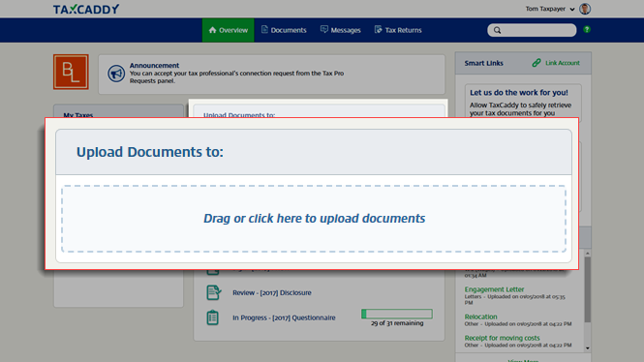This screenshot has height=362, width=644.
Task: Open the Engagement Letter document link
Action: point(494,289)
